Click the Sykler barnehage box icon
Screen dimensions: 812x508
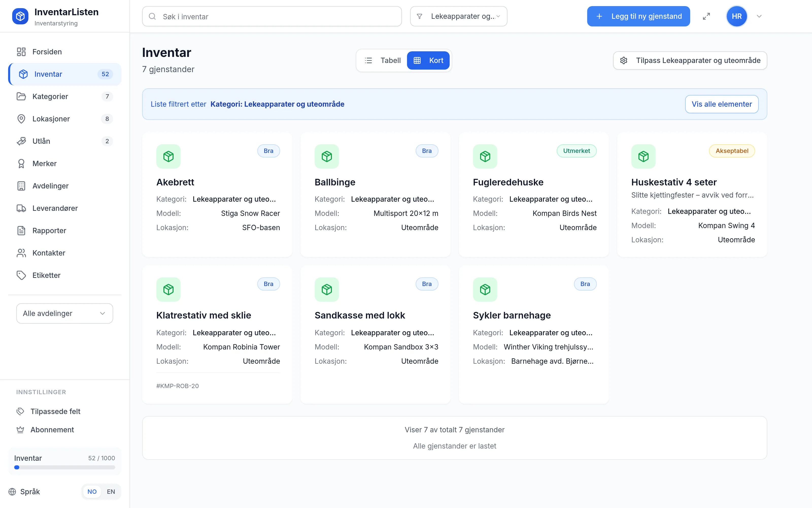(x=485, y=289)
